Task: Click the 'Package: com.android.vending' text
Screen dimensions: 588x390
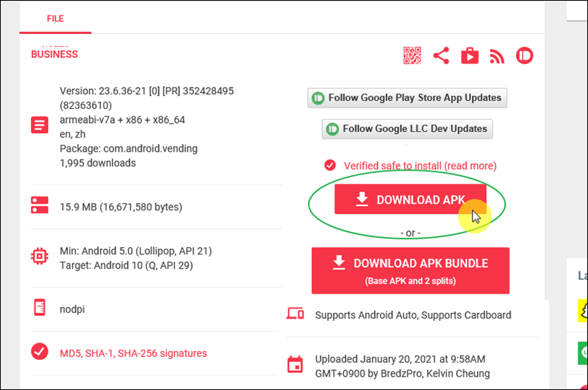Action: click(129, 149)
